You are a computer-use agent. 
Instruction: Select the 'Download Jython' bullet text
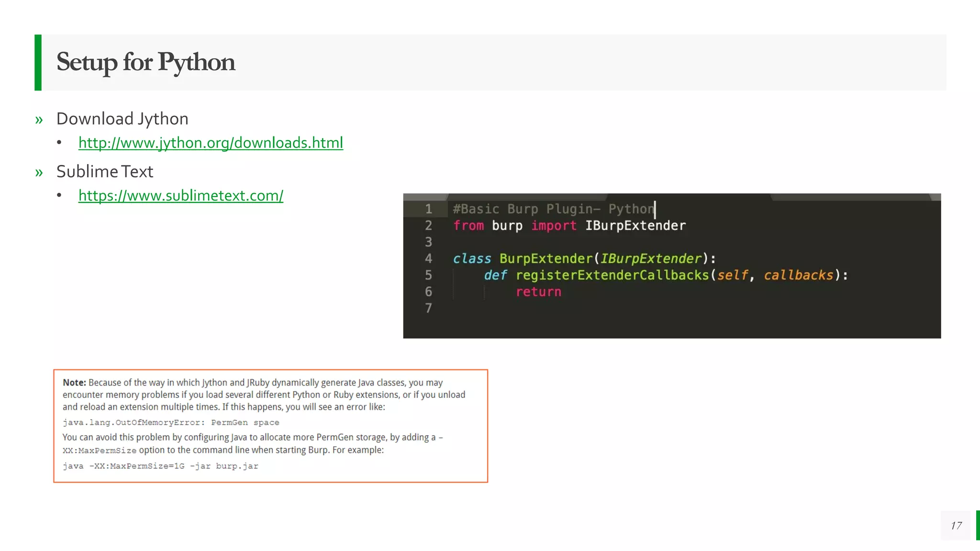(122, 119)
